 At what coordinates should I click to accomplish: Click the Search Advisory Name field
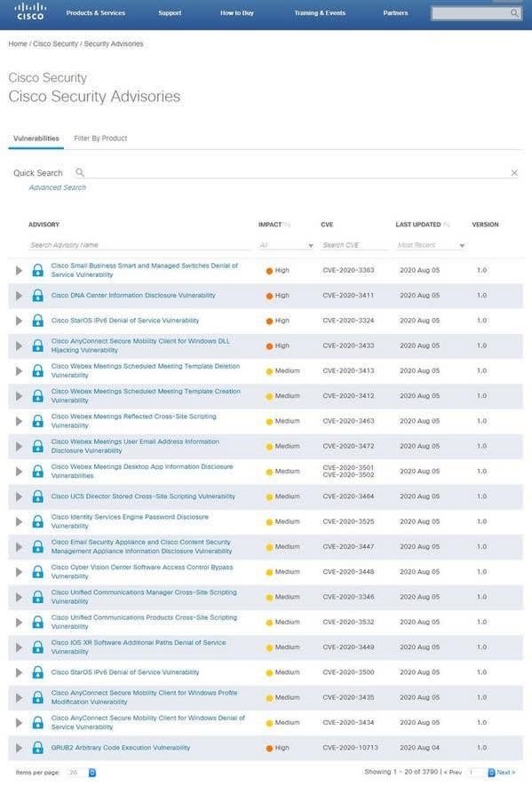pyautogui.click(x=138, y=245)
